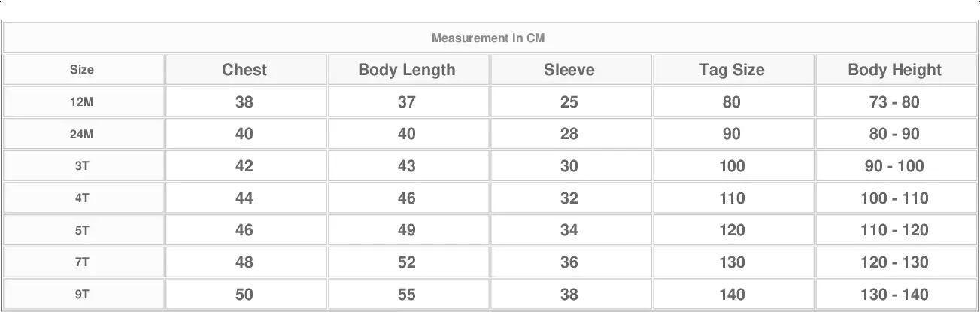Click the Chest column header
This screenshot has height=312, width=980.
click(244, 70)
